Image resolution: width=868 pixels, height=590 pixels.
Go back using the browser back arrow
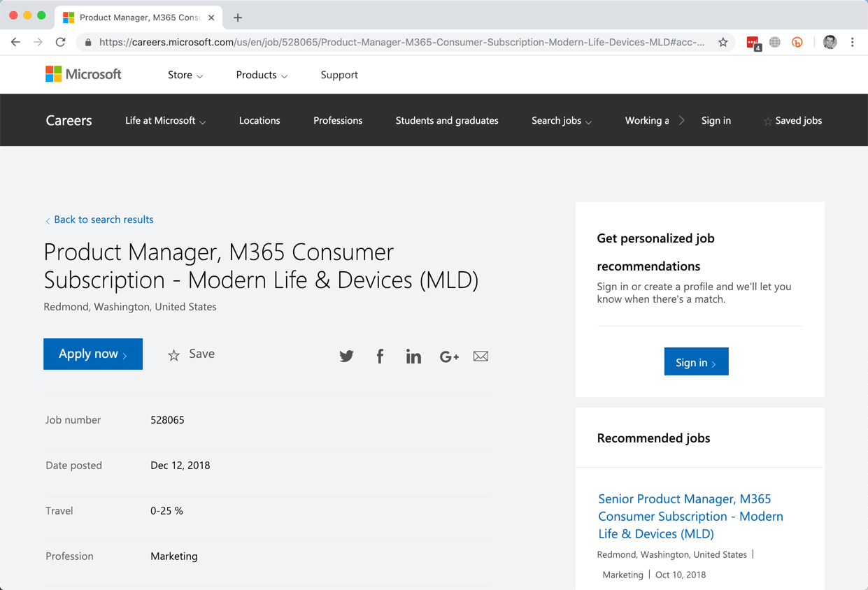pos(15,42)
